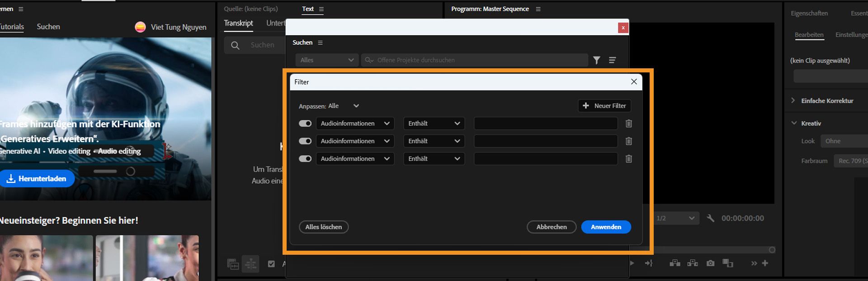Click the search icon in Offene Projekte field

(x=369, y=60)
